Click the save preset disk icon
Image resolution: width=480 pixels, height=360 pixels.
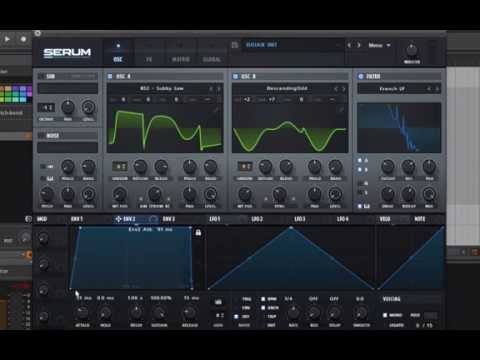tap(235, 45)
